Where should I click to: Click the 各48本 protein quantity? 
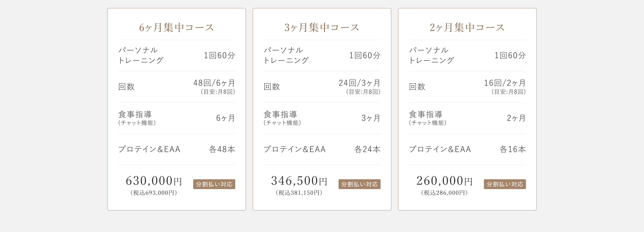pos(222,149)
